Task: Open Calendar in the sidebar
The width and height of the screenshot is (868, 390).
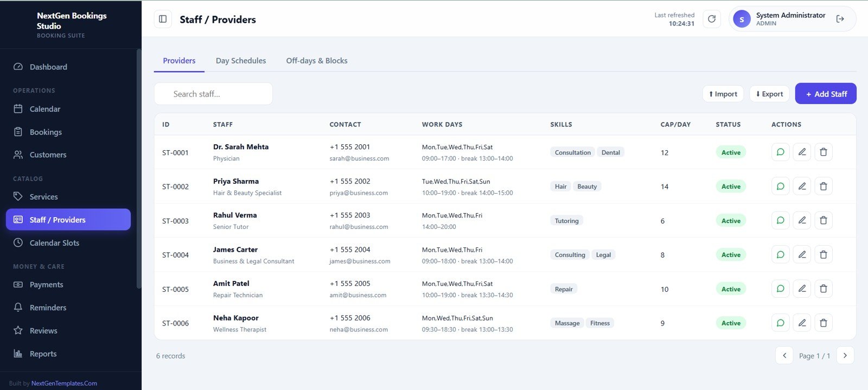Action: click(68, 109)
